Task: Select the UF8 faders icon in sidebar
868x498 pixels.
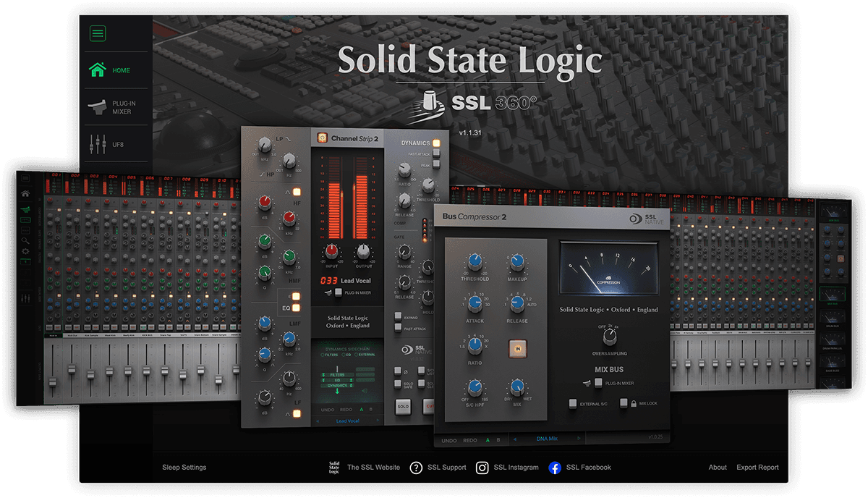Action: [x=94, y=145]
